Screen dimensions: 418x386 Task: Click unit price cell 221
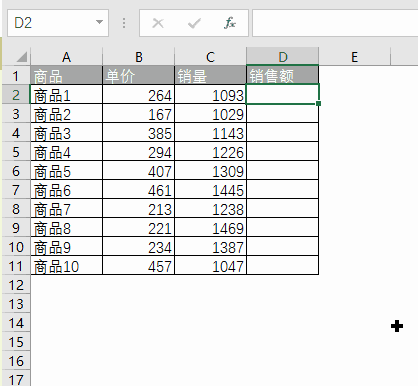coord(139,227)
